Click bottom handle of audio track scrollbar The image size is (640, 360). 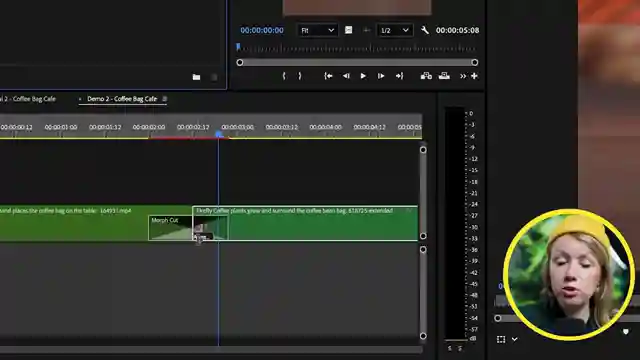click(x=423, y=336)
